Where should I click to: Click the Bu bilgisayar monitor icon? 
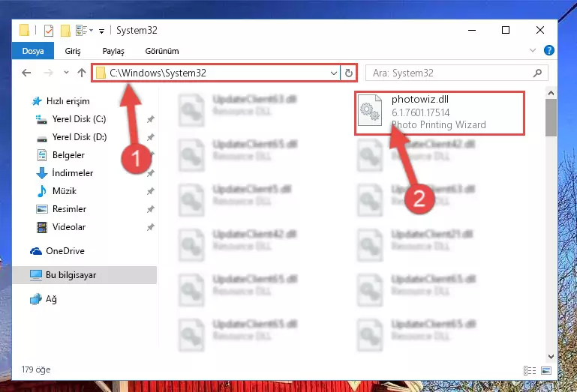coord(36,275)
